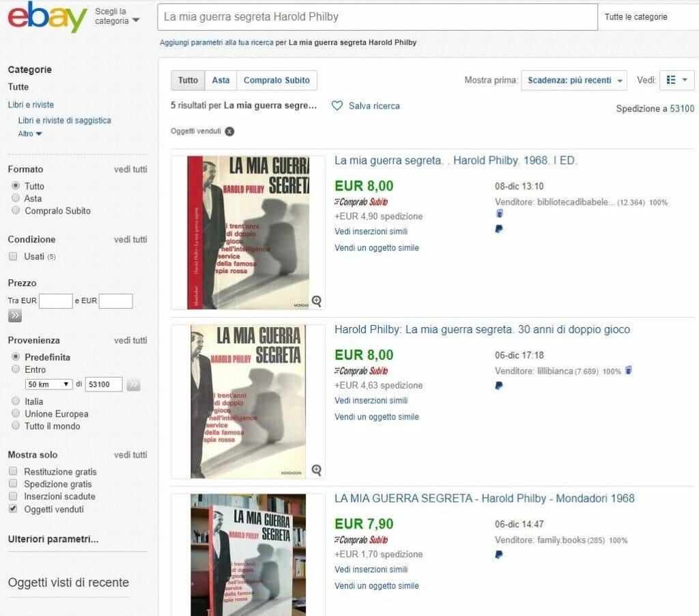Expand the Scegli la categoria dropdown
Screen dimensions: 699x616
point(117,16)
